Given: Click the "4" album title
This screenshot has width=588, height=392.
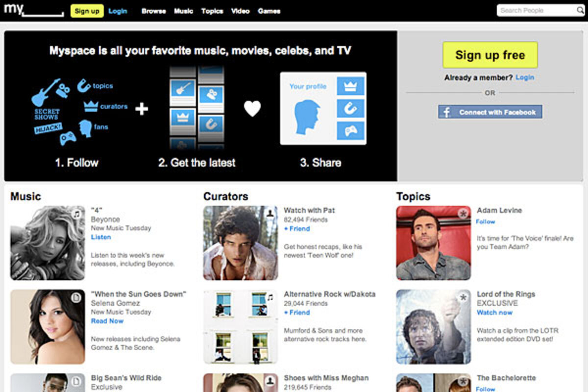Looking at the screenshot, I should (x=97, y=210).
